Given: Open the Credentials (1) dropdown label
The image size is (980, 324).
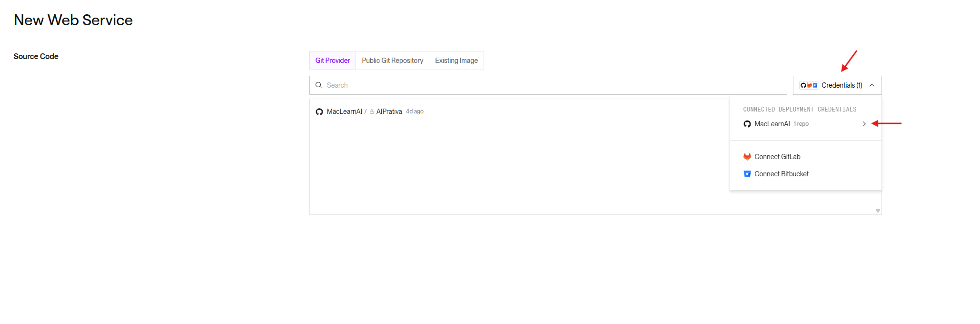Looking at the screenshot, I should pyautogui.click(x=841, y=85).
